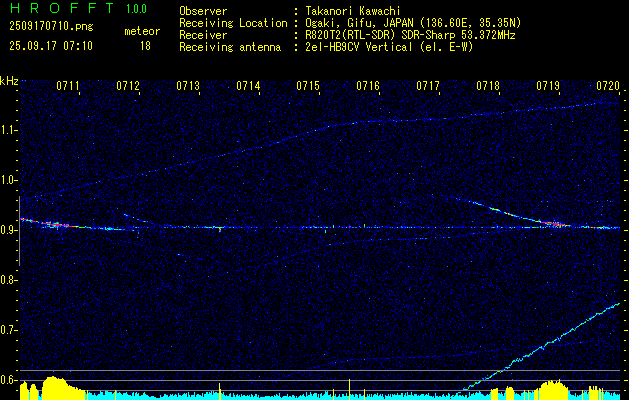Click the 25.09.17 07:10 date stamp

51,45
